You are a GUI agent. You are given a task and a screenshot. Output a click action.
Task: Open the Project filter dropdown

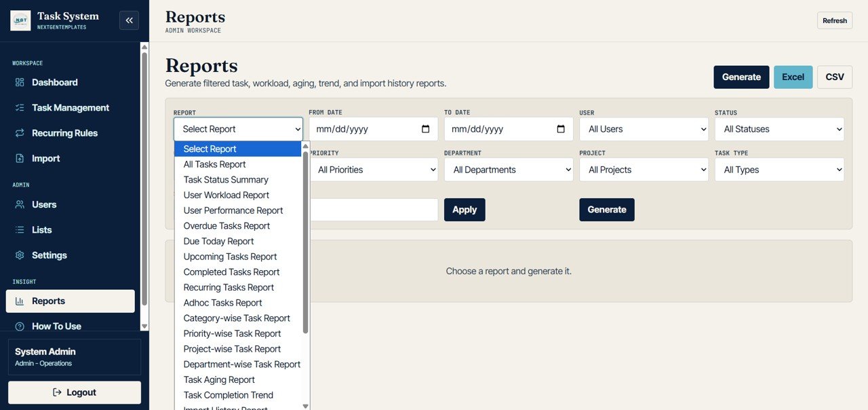click(644, 170)
